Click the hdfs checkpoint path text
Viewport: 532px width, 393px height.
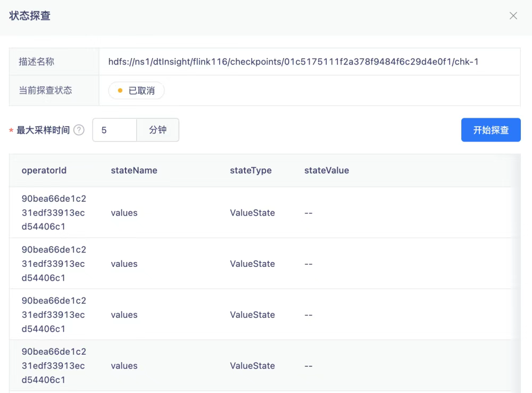(x=289, y=62)
